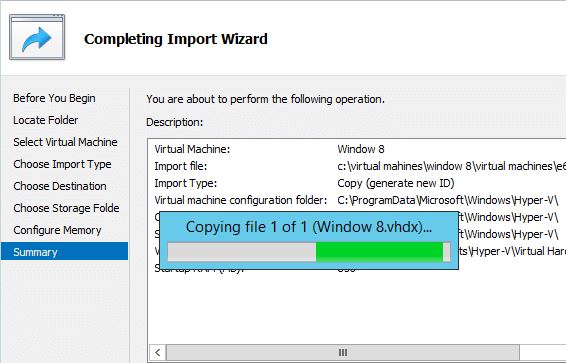The height and width of the screenshot is (363, 567).
Task: Click the left arrow of the horizontal scrollbar
Action: [158, 352]
